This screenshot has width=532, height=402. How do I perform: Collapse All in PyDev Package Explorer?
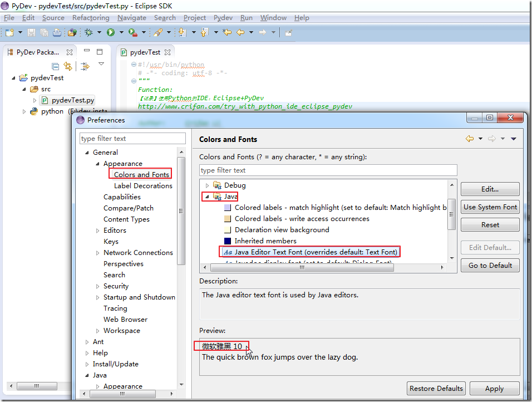point(55,66)
